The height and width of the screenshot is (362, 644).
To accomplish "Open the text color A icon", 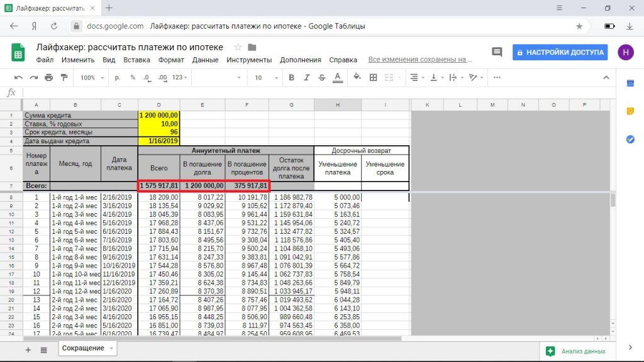I will click(x=338, y=77).
